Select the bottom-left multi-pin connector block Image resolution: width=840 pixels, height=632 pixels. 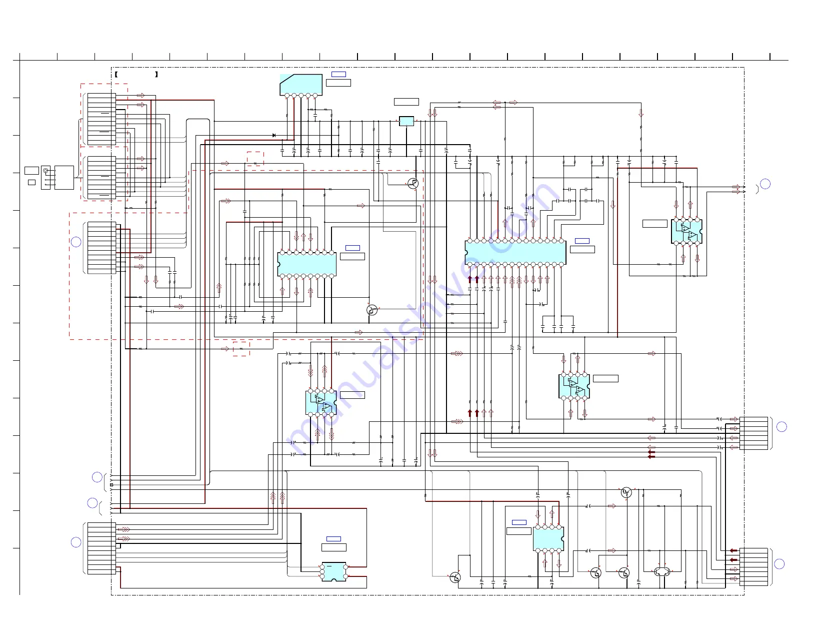[101, 548]
